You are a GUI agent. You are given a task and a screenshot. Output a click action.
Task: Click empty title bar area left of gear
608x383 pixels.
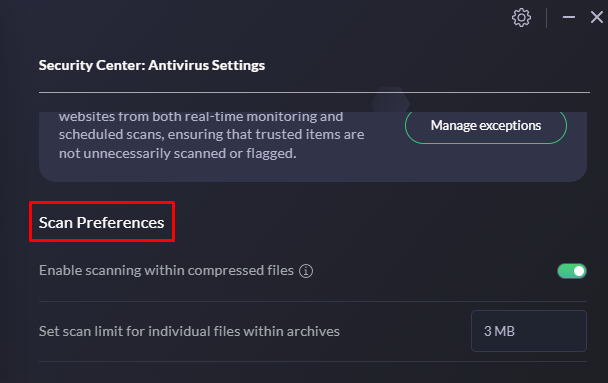[252, 17]
